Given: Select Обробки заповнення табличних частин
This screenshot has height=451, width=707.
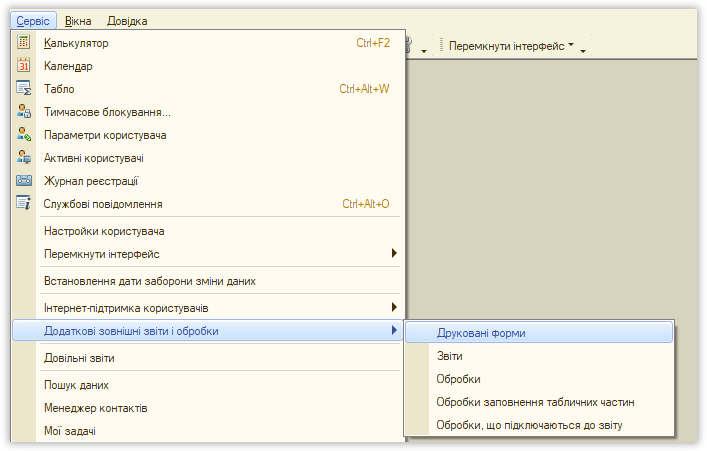Looking at the screenshot, I should 539,402.
